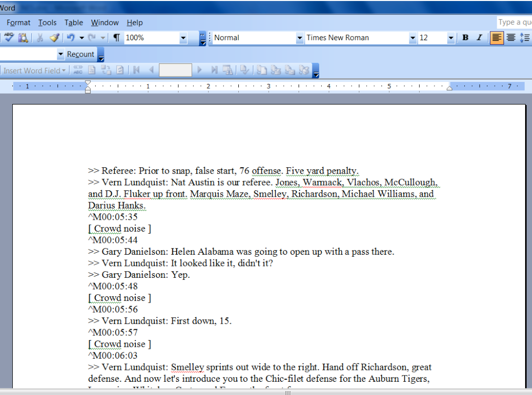This screenshot has height=395, width=532.
Task: Click the timestamp ^M00:06:03
Action: pyautogui.click(x=113, y=356)
